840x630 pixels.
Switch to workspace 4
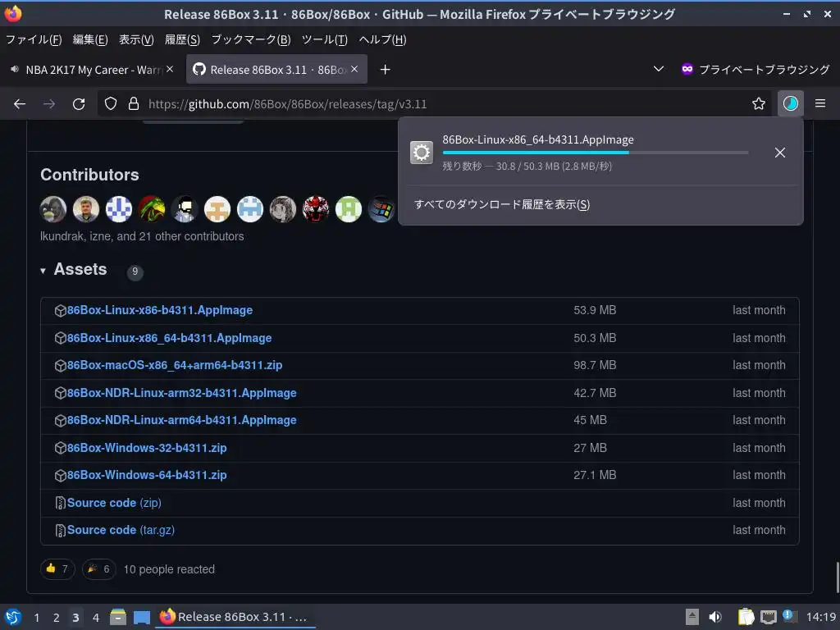pyautogui.click(x=96, y=618)
